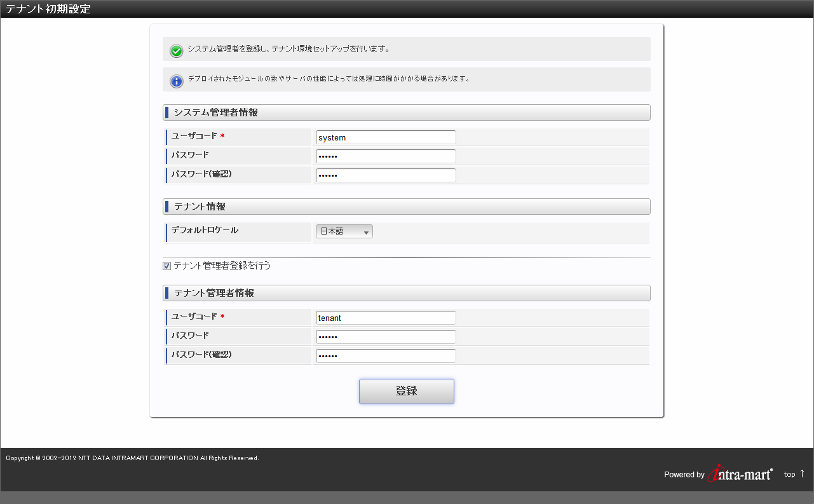Open the デフォルトロケール dropdown showing 日本語
The image size is (814, 504).
[x=344, y=232]
